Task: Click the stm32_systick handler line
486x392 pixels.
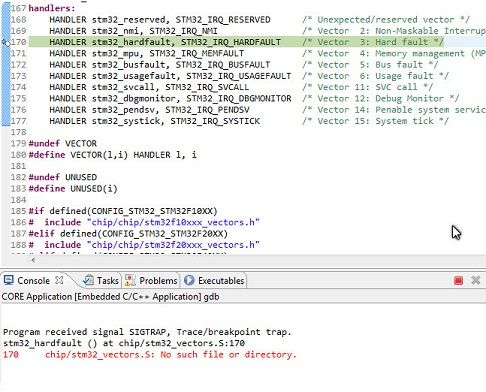Action: point(154,121)
